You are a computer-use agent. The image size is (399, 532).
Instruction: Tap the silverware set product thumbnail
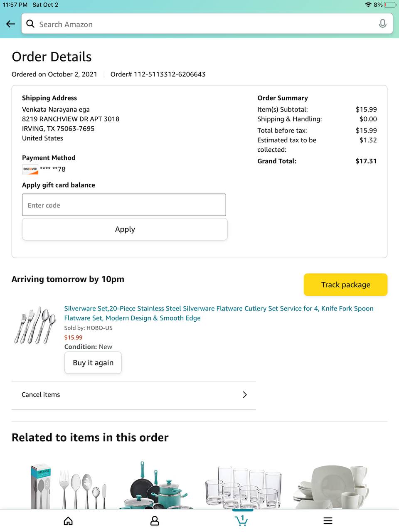(35, 325)
